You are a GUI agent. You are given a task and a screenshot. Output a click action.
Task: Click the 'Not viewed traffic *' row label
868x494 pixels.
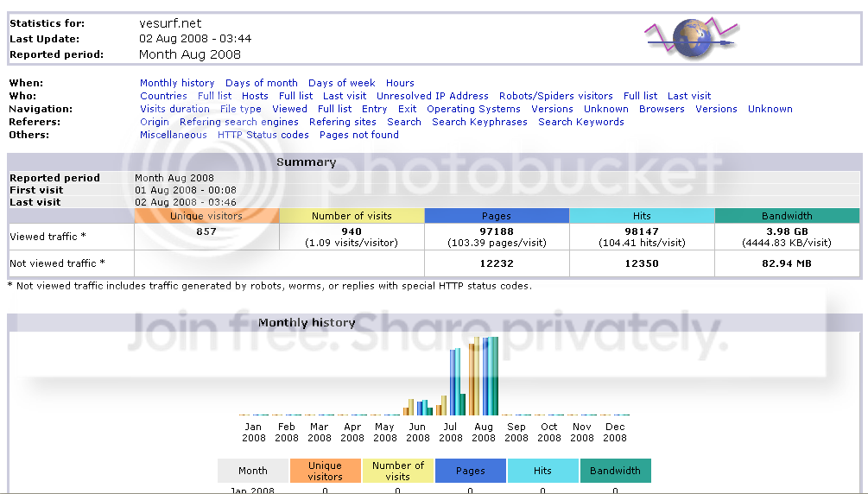tap(57, 263)
